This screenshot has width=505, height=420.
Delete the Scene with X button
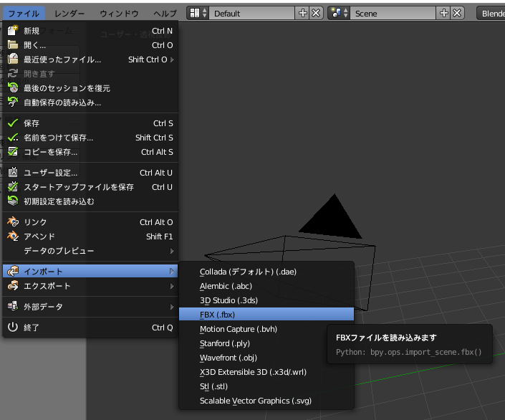coord(457,13)
